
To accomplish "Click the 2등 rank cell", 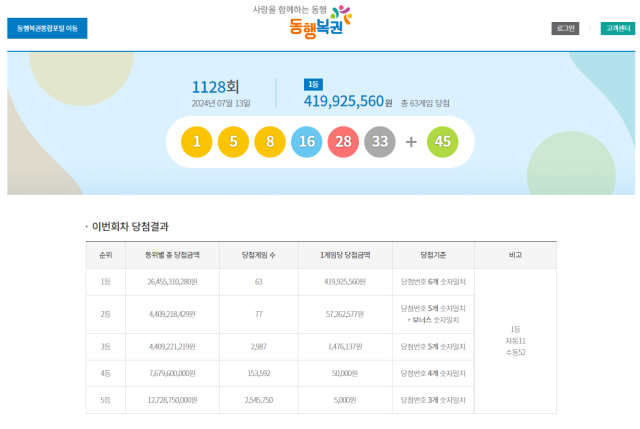I will click(x=106, y=314).
